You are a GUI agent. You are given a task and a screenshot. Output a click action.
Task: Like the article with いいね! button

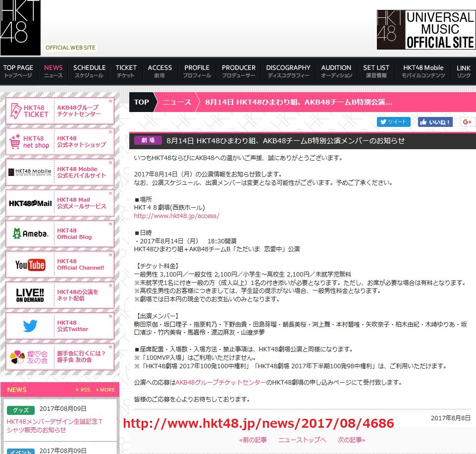coord(435,122)
